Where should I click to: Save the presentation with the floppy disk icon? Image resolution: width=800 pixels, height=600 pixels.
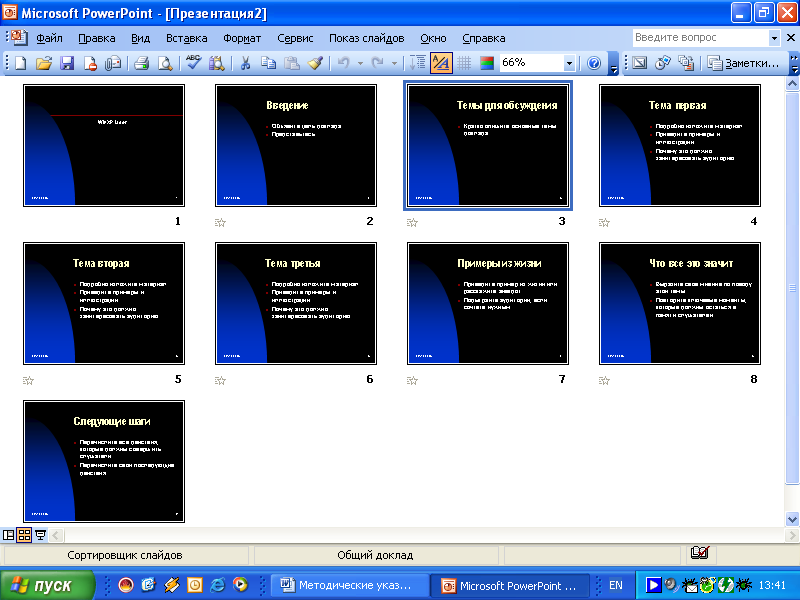click(x=67, y=63)
